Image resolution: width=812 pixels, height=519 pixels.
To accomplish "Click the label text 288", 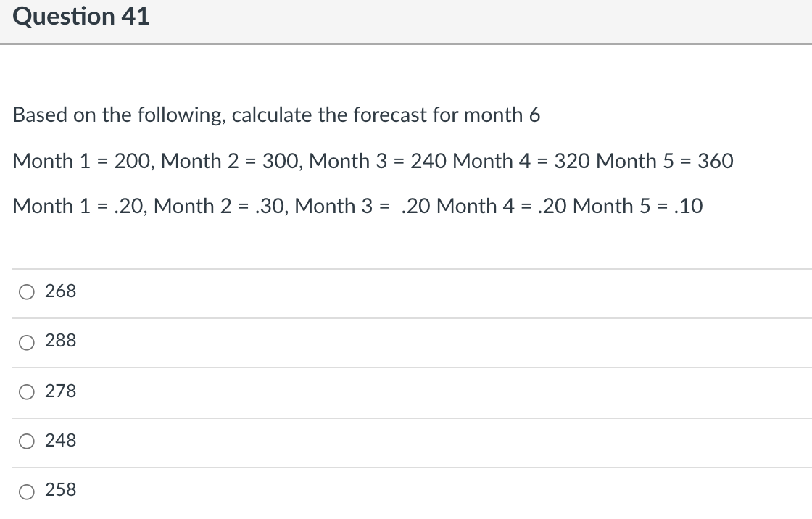I will point(61,341).
